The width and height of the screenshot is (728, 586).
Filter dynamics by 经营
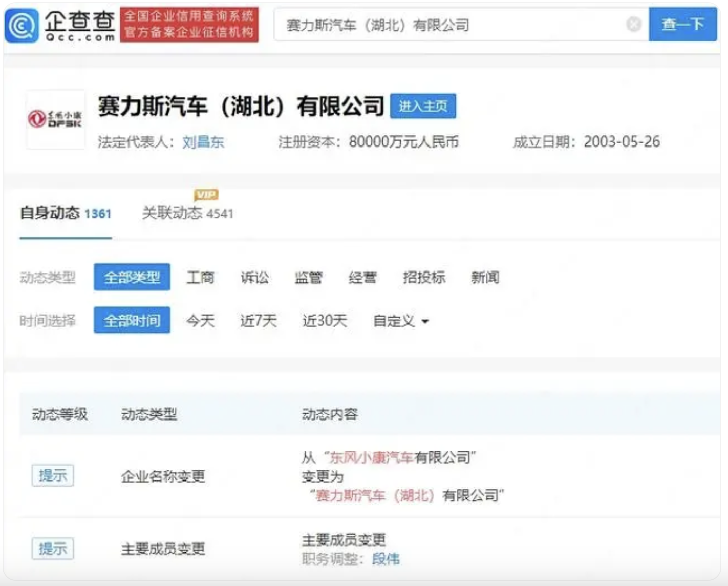tap(362, 277)
